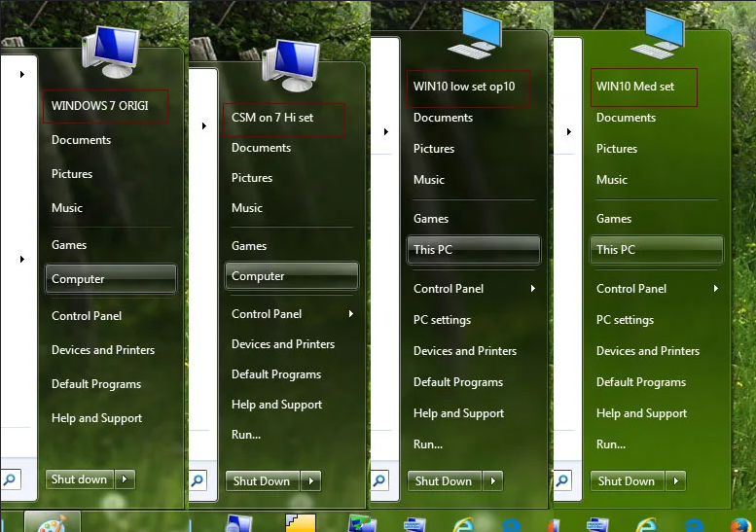Viewport: 756px width, 532px height.
Task: Click computer icon above WINDOWS 7 ORIGI menu
Action: 111,51
